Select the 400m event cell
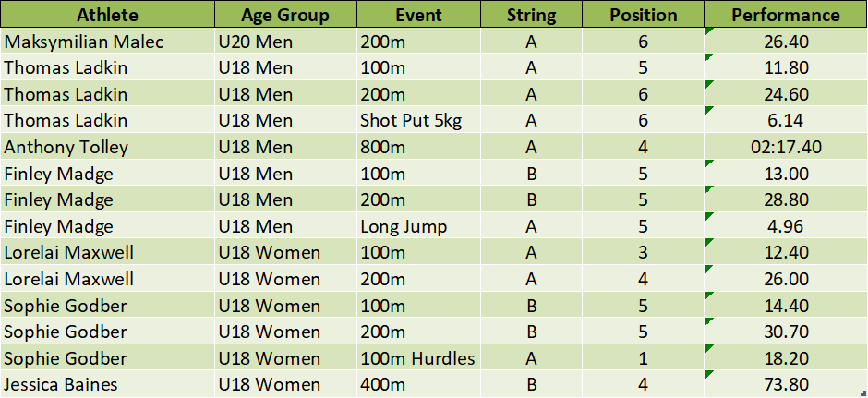Image resolution: width=868 pixels, height=398 pixels. tap(382, 385)
